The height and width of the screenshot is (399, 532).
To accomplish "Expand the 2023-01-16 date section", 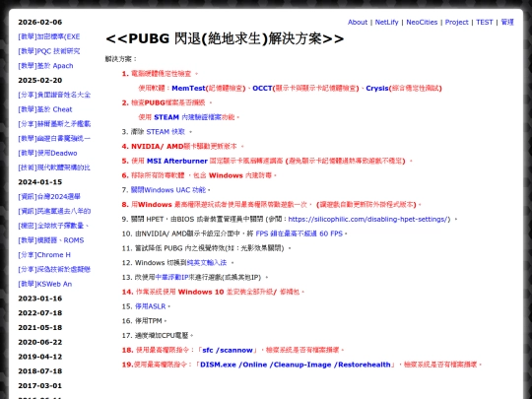I will click(x=40, y=299).
